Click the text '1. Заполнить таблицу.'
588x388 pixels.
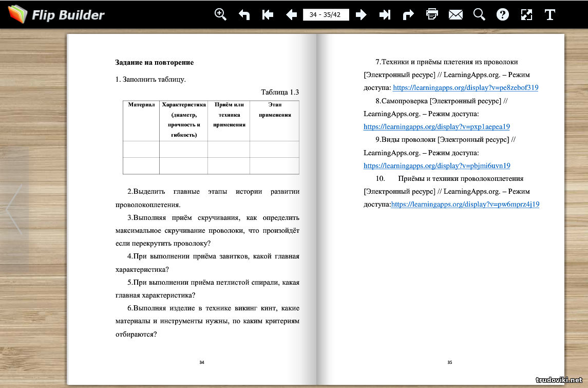[150, 79]
